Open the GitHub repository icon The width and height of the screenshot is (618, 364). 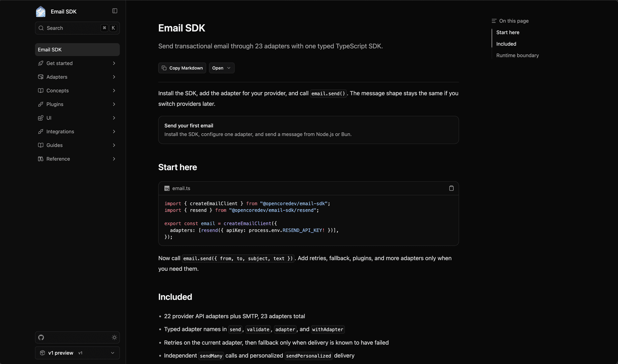click(x=41, y=337)
